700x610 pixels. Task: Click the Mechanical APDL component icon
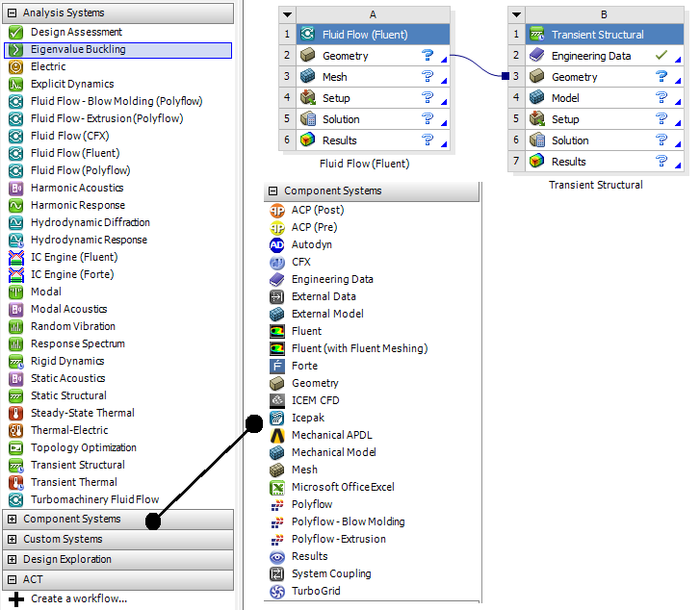coord(277,436)
